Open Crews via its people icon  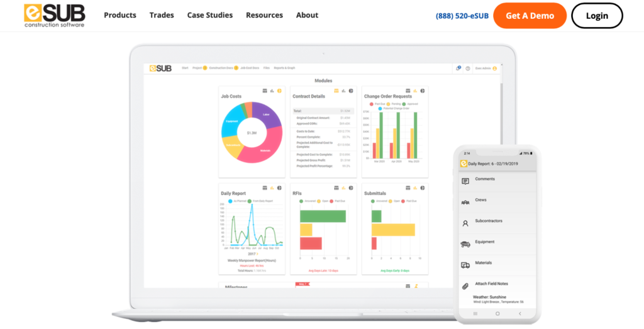click(465, 202)
